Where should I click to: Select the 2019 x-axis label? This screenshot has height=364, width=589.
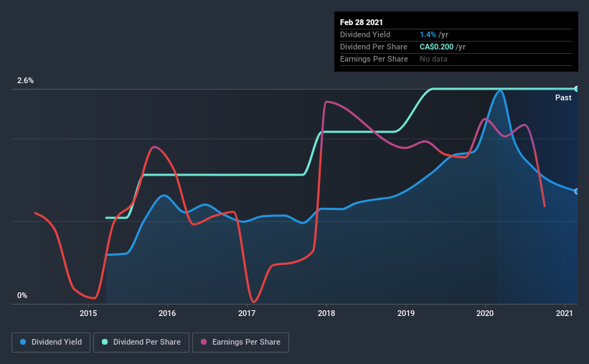(x=406, y=313)
